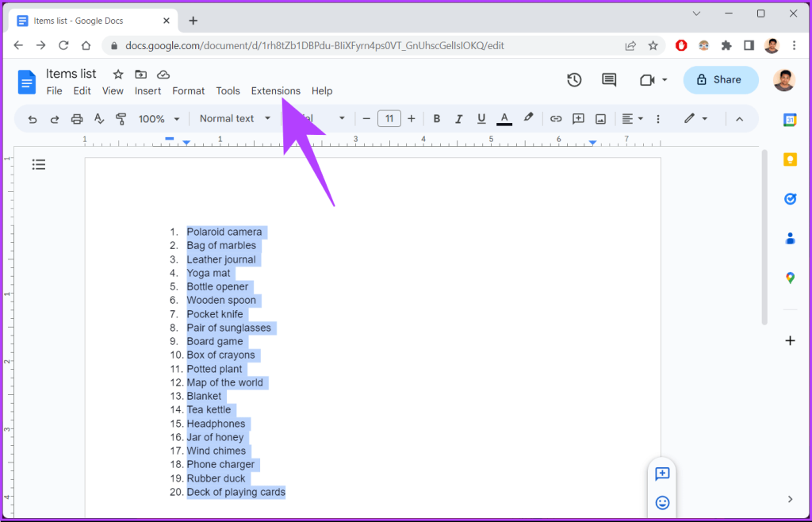This screenshot has width=812, height=522.
Task: Open Google Keep notes in the side panel
Action: (x=790, y=159)
